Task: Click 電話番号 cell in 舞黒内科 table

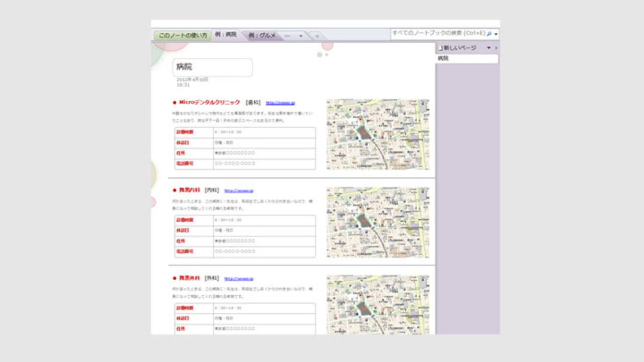Action: point(194,251)
